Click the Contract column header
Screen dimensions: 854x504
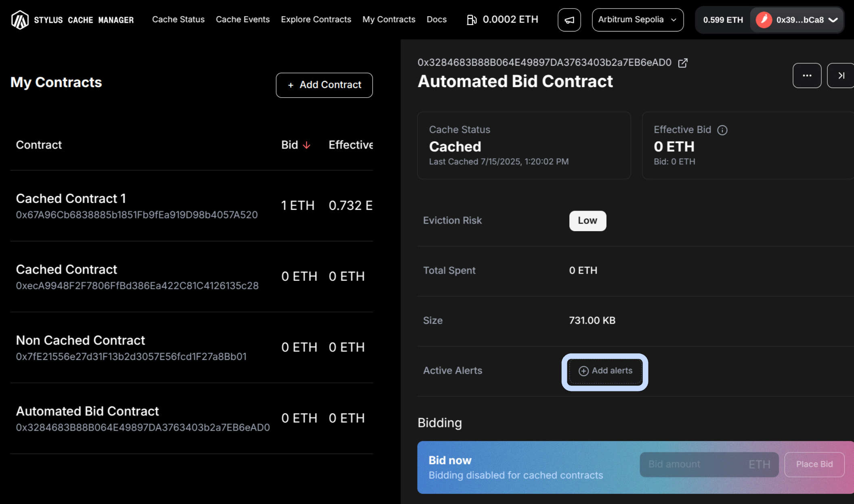[x=39, y=145]
